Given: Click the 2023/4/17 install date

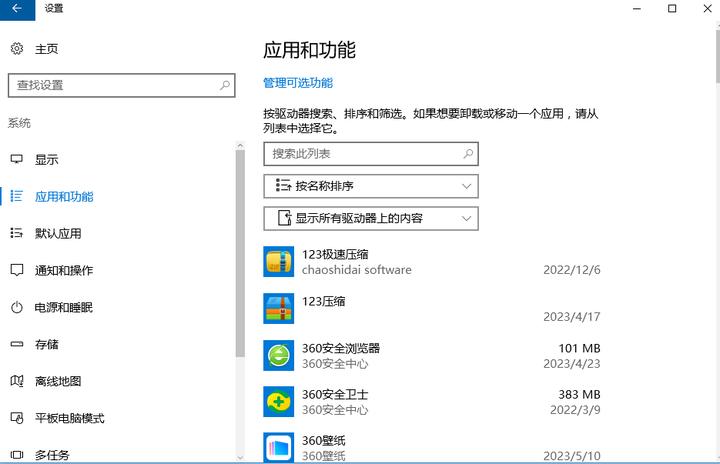Looking at the screenshot, I should coord(572,317).
